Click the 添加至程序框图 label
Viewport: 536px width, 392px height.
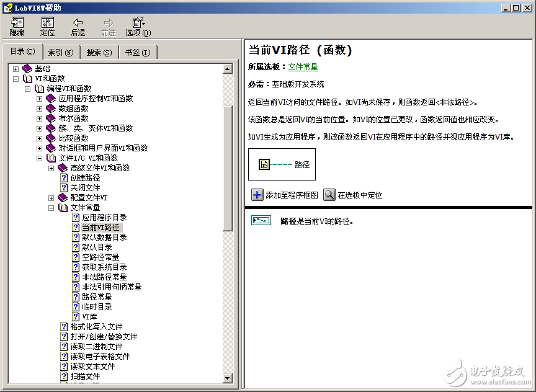tap(292, 195)
